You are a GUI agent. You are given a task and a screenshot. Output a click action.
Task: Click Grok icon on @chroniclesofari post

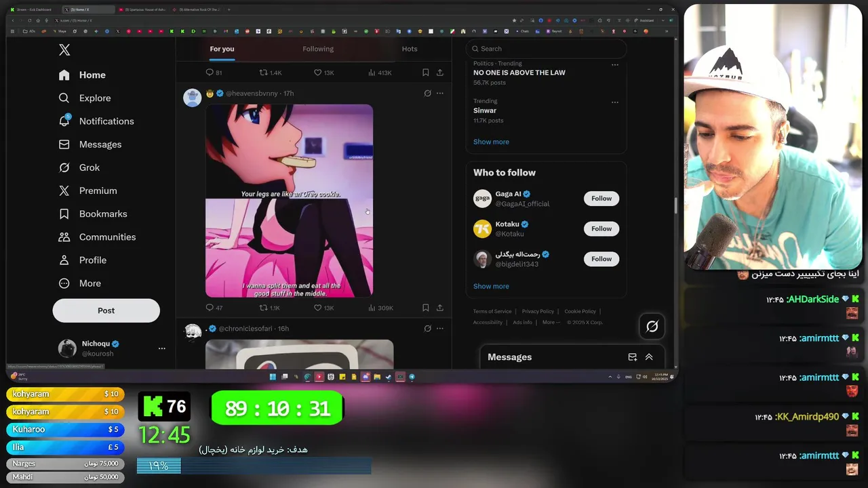tap(427, 329)
